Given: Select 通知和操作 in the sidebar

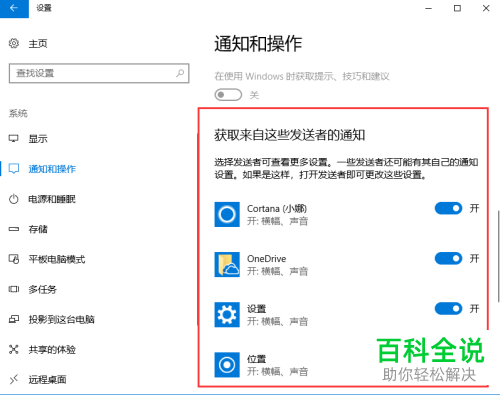Looking at the screenshot, I should (52, 169).
